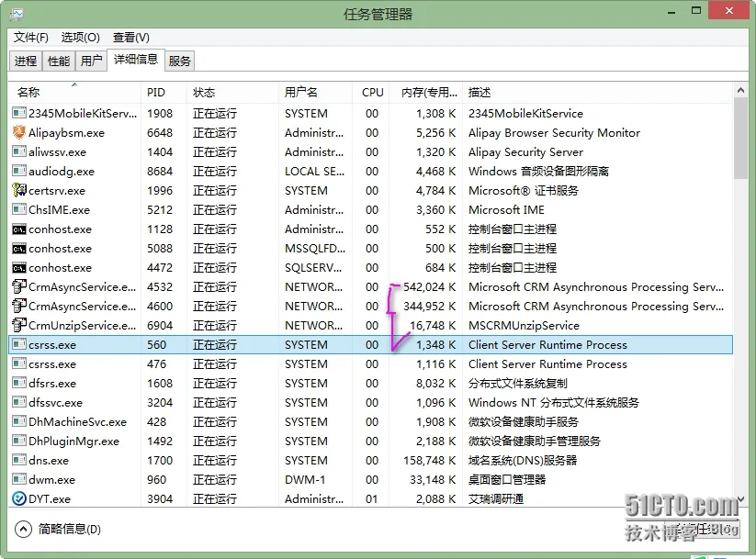Sort by the 名称 column header
This screenshot has height=559, width=756.
[x=74, y=93]
